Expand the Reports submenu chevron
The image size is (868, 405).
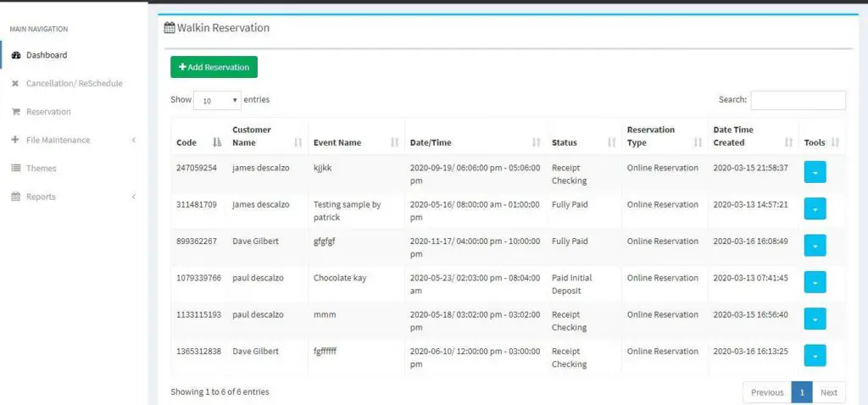click(134, 197)
